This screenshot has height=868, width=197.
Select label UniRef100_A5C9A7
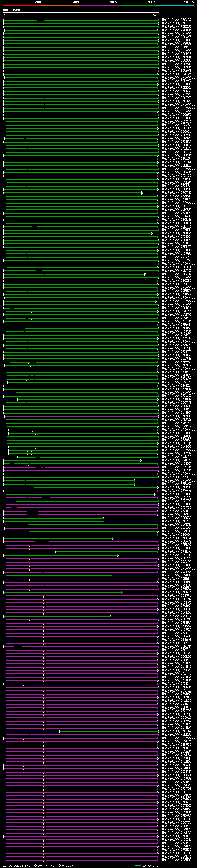tap(177, 416)
